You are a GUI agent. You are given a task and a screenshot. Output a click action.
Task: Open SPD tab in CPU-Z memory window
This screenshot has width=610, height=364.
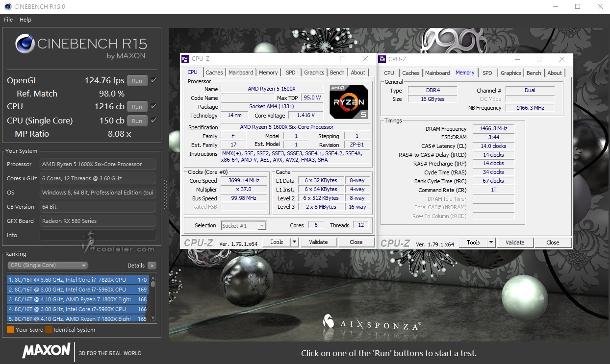click(x=487, y=73)
